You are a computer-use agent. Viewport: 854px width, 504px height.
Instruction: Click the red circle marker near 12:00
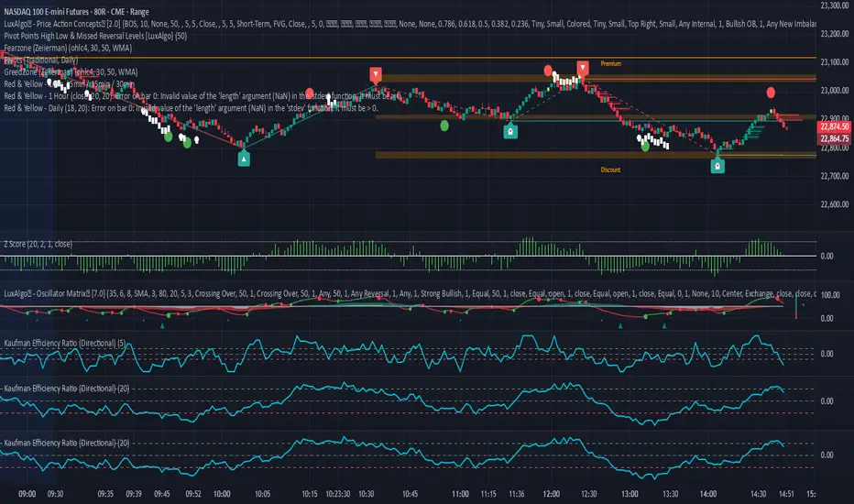[x=548, y=70]
